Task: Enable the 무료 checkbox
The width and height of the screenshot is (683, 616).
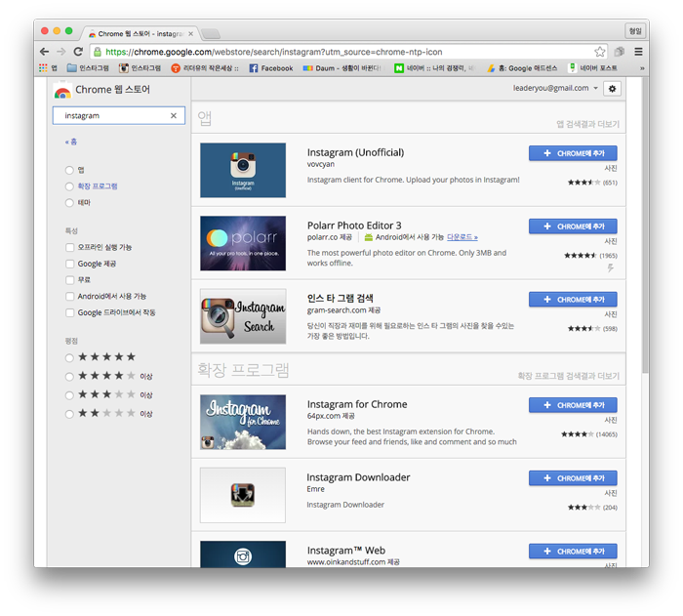Action: pos(69,280)
